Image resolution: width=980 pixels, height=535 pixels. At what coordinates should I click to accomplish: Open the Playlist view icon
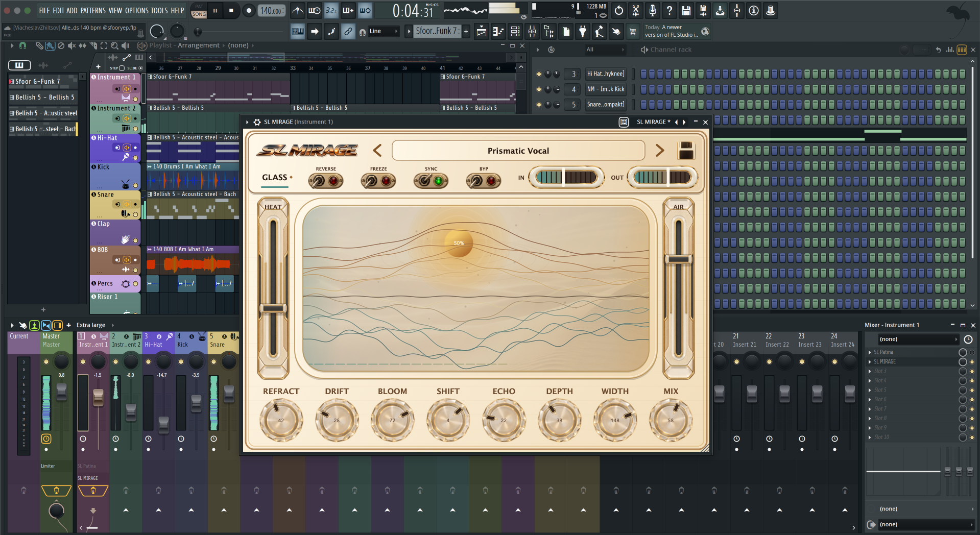tap(481, 32)
